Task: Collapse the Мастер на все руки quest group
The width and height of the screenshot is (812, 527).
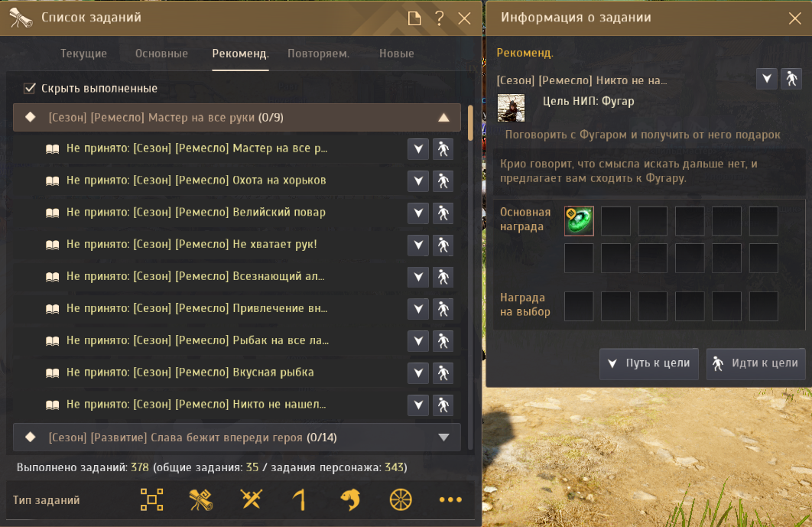Action: click(x=443, y=118)
